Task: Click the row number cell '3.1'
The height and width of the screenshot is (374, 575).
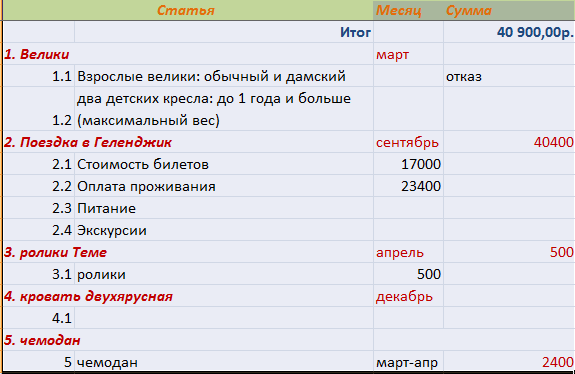Action: click(39, 274)
